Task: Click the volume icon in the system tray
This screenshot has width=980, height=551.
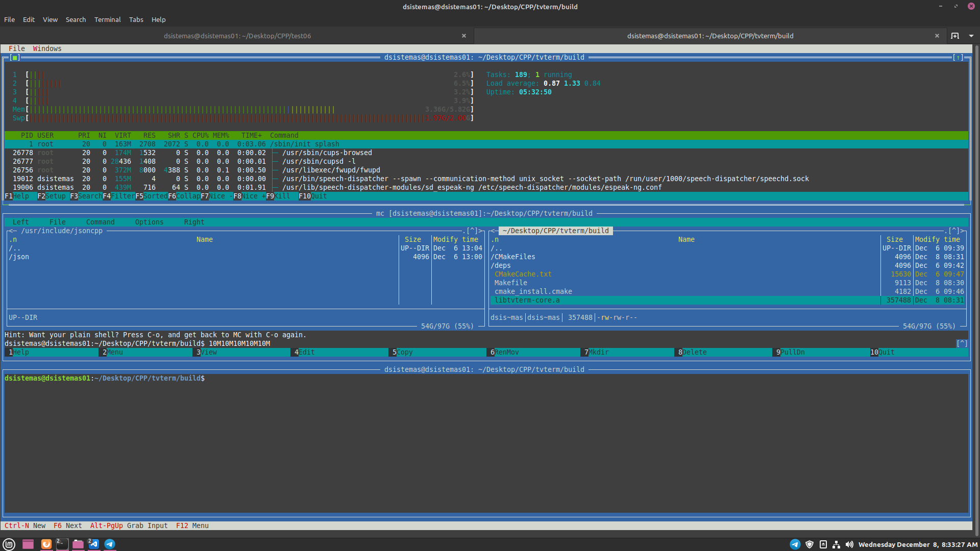Action: pyautogui.click(x=849, y=544)
